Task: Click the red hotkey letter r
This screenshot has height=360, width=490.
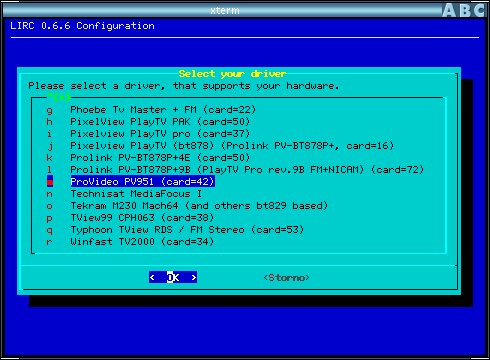Action: (50, 242)
